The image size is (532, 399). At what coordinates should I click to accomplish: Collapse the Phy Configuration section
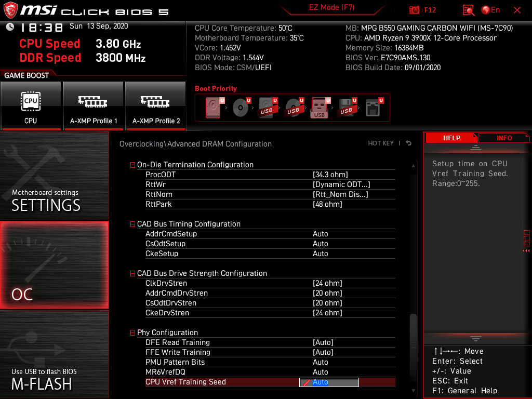(x=132, y=333)
